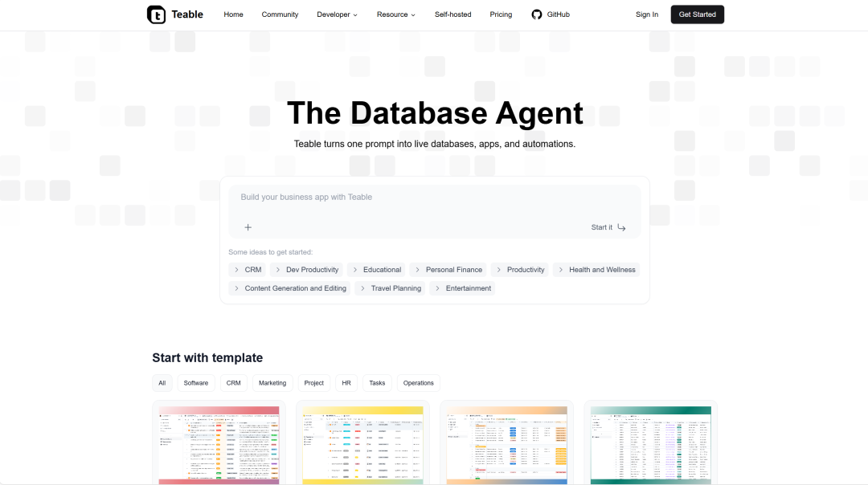Choose the Health and Wellness idea chip
The width and height of the screenshot is (868, 485).
pos(596,270)
